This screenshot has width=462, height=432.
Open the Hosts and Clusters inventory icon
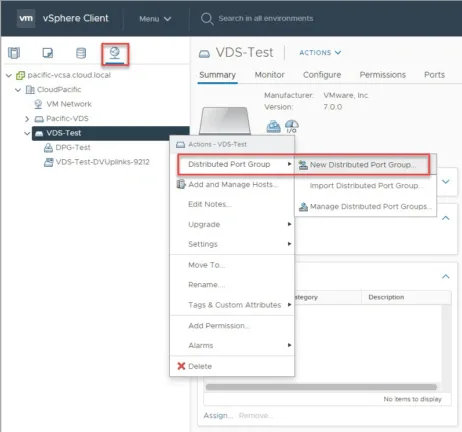point(14,53)
